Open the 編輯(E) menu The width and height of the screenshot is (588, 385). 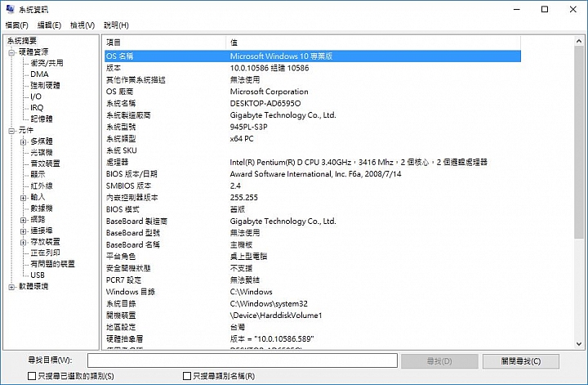(x=49, y=25)
